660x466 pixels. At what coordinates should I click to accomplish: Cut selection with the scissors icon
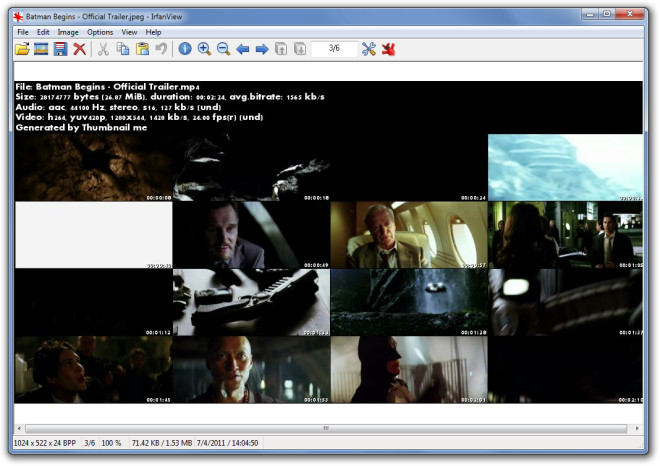103,49
